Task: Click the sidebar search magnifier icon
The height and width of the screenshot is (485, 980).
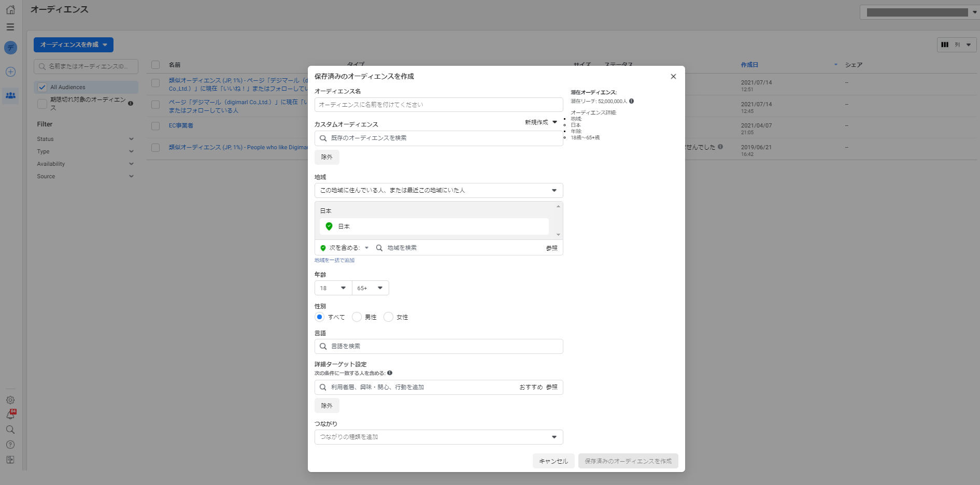Action: [10, 430]
